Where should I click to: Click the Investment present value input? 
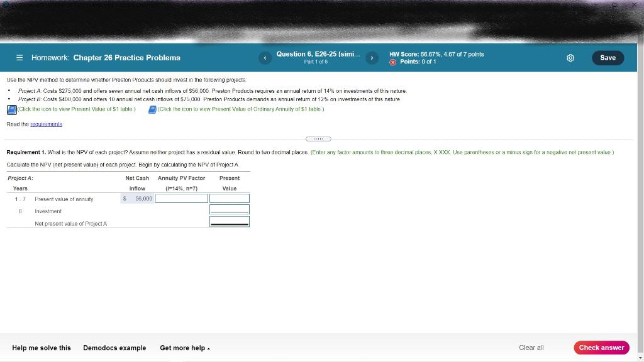point(230,209)
